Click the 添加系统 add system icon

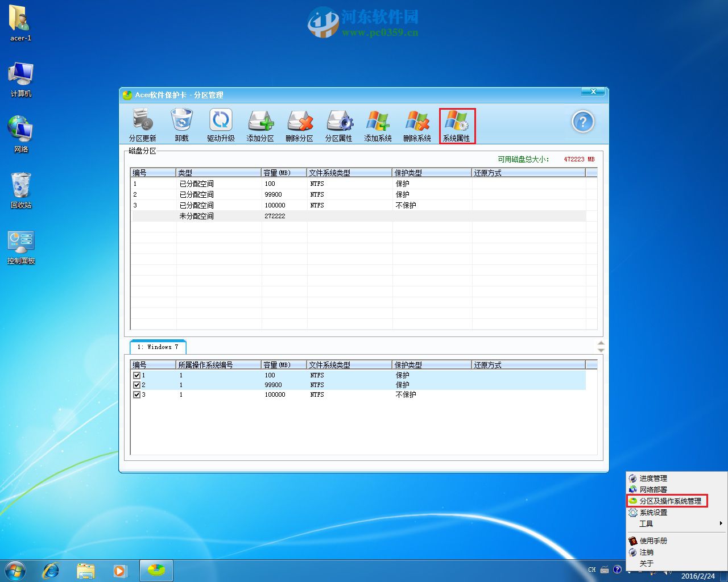click(x=378, y=124)
